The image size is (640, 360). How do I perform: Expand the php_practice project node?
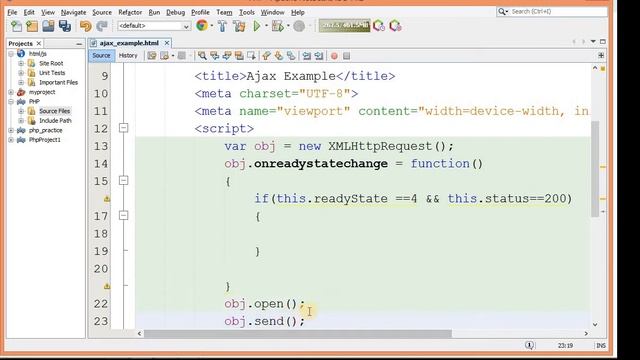(x=11, y=130)
